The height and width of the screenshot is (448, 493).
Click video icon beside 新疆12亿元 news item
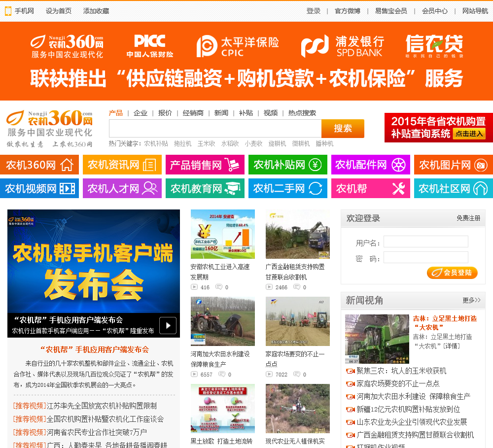point(350,410)
